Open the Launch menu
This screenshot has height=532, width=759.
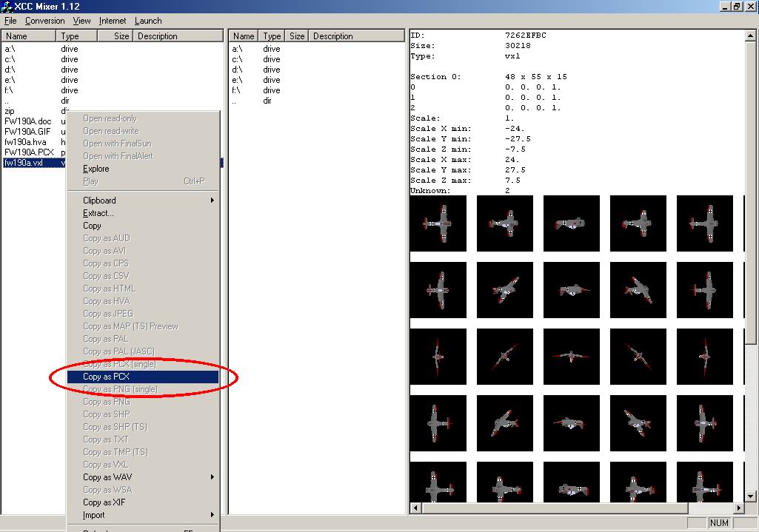[x=148, y=21]
